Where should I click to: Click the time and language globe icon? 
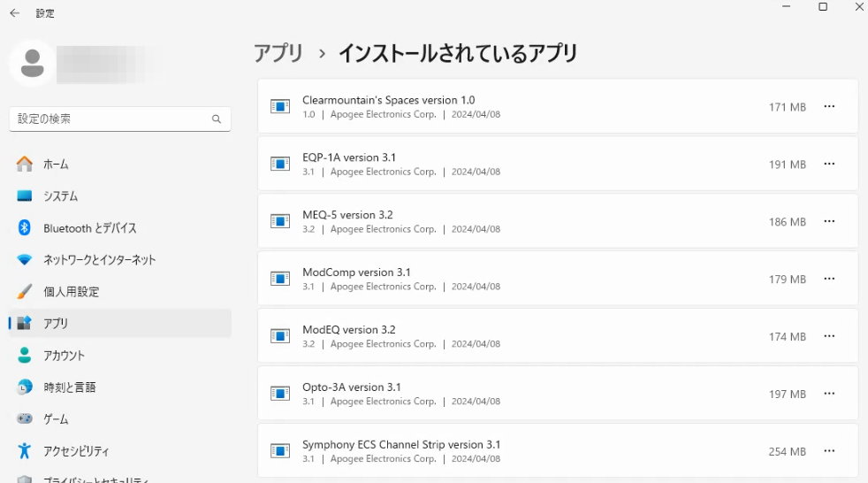coord(25,387)
